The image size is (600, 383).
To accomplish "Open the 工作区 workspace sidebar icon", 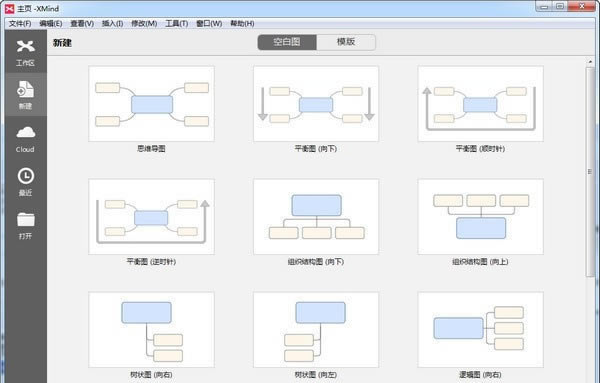I will coord(26,52).
